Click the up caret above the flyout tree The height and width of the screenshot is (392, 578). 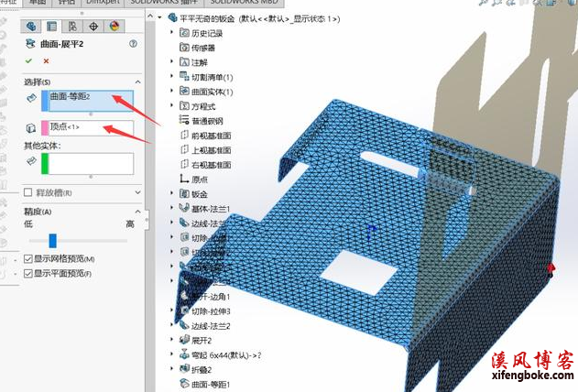[x=150, y=16]
